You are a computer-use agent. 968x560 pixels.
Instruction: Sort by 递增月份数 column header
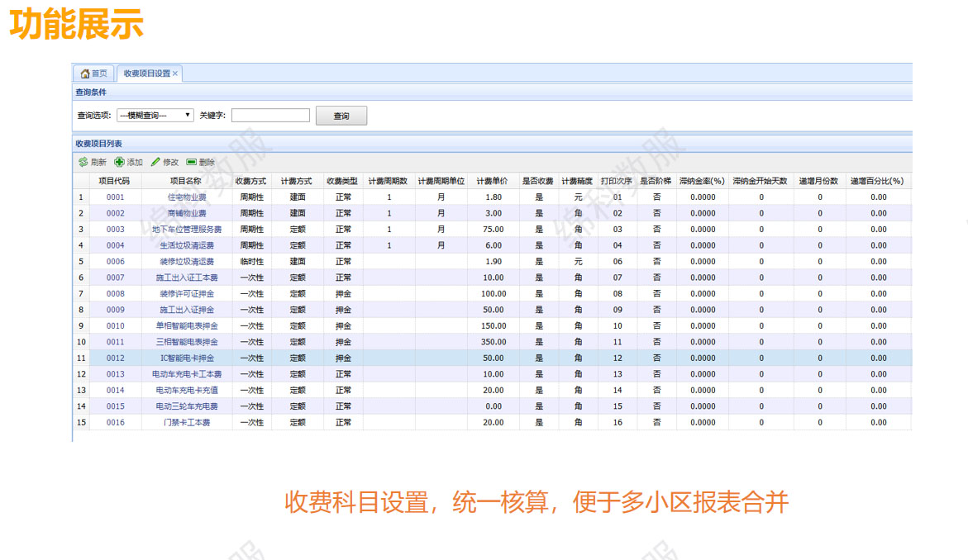click(x=818, y=182)
